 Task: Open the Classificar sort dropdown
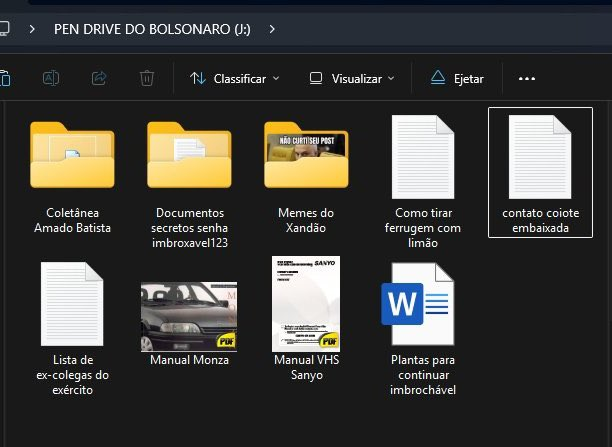pyautogui.click(x=235, y=78)
